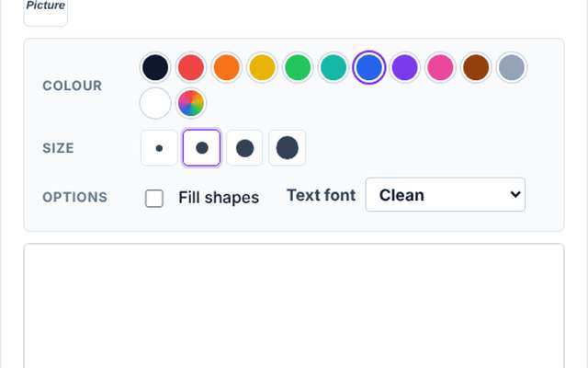Choose the third brush size
Image resolution: width=588 pixels, height=368 pixels.
click(244, 148)
